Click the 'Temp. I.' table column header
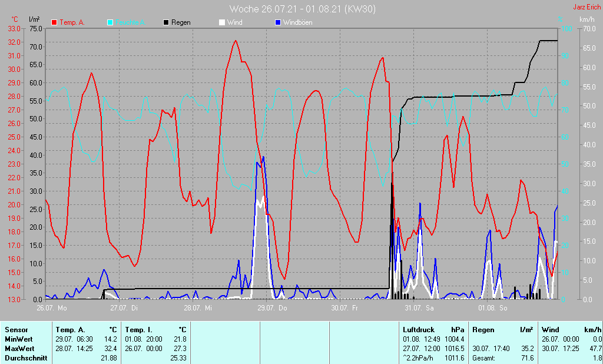Viewport: 603px width, 364px height. pyautogui.click(x=138, y=330)
